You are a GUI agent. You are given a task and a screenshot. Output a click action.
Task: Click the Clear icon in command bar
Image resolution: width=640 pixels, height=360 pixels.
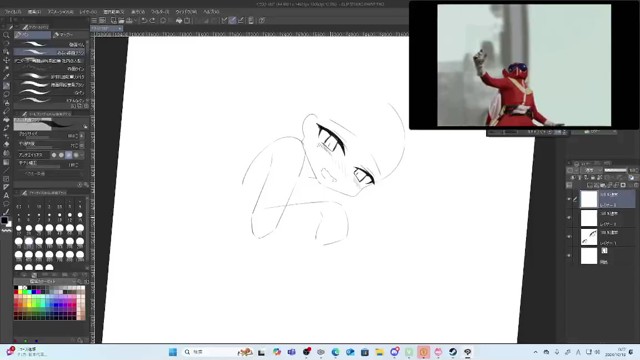tap(163, 20)
